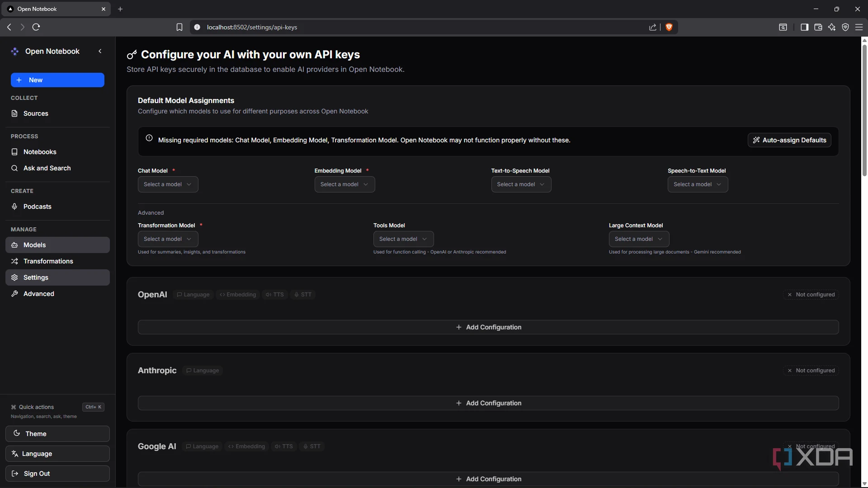The width and height of the screenshot is (868, 488).
Task: Click OpenAI Not configured status badge
Action: [811, 295]
